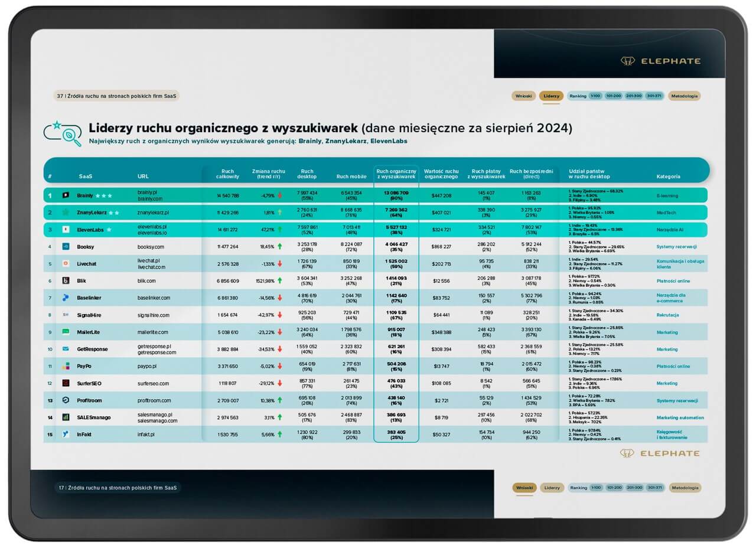Open ranking range 1-100 on page 37
This screenshot has height=555, width=756.
tap(595, 96)
